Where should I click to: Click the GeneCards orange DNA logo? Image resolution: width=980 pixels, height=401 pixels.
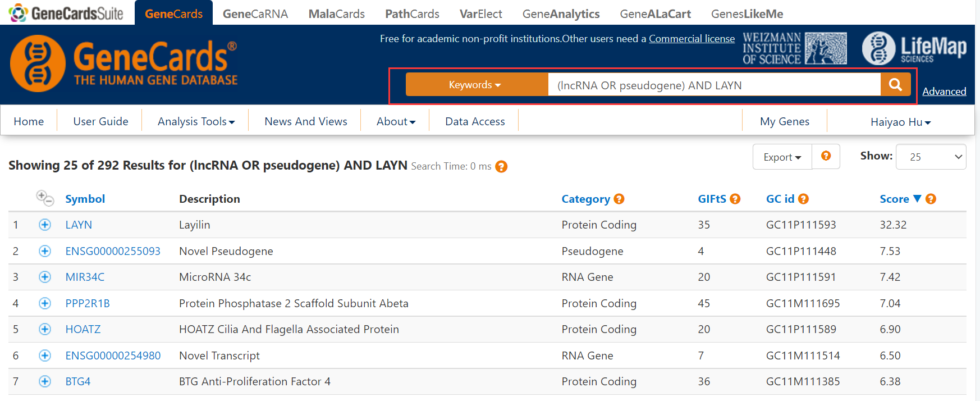coord(38,63)
